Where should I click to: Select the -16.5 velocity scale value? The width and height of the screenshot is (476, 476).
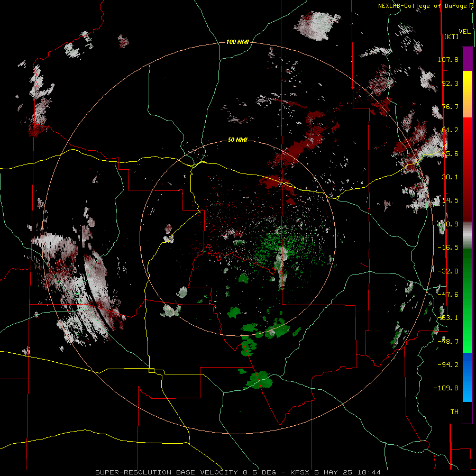(448, 248)
